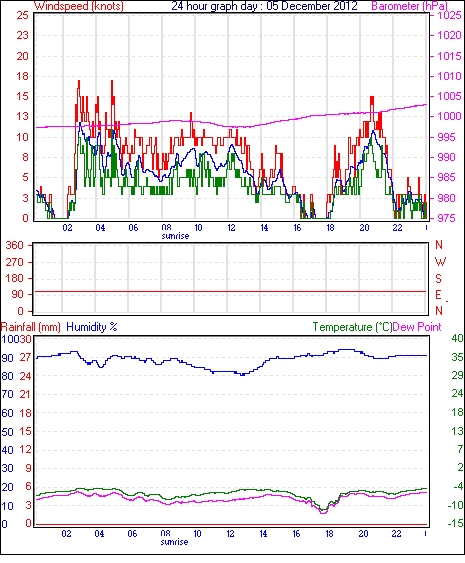Click the 20 hour tick on wind graph
Image resolution: width=465 pixels, height=563 pixels.
(x=364, y=228)
